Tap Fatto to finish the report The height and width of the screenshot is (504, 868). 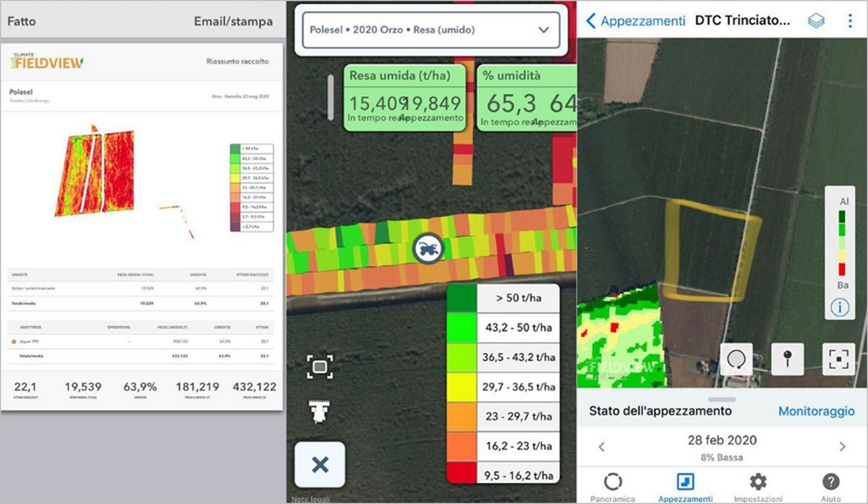tap(22, 21)
